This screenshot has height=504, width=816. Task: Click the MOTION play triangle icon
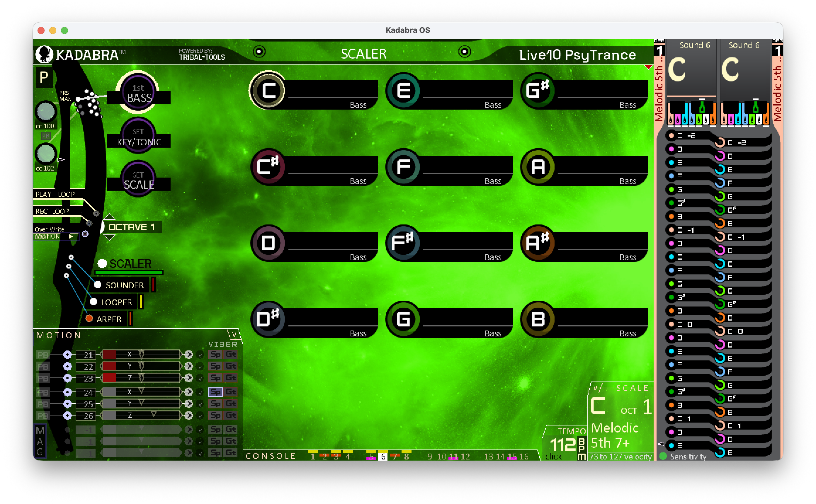(x=71, y=237)
